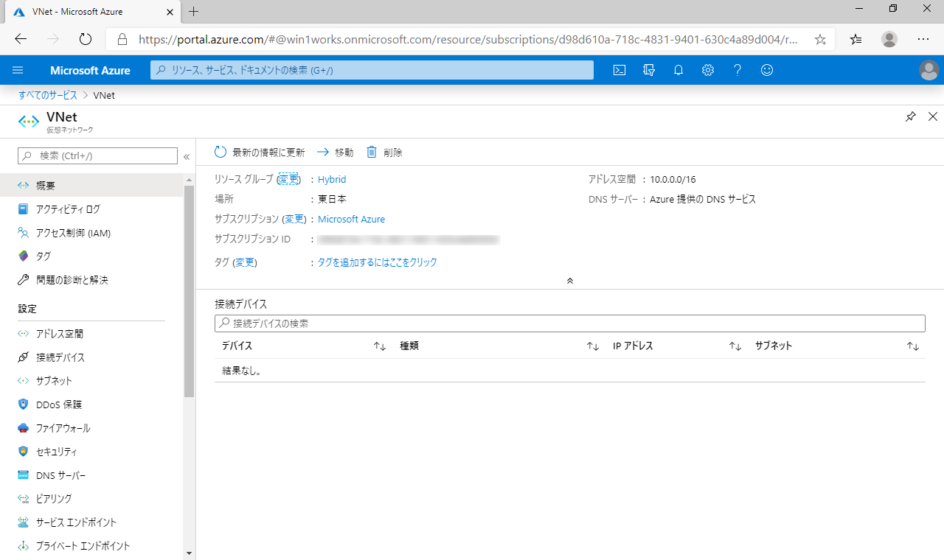This screenshot has width=944, height=560.
Task: Click 変更 link next to サブスクリプション
Action: 294,219
